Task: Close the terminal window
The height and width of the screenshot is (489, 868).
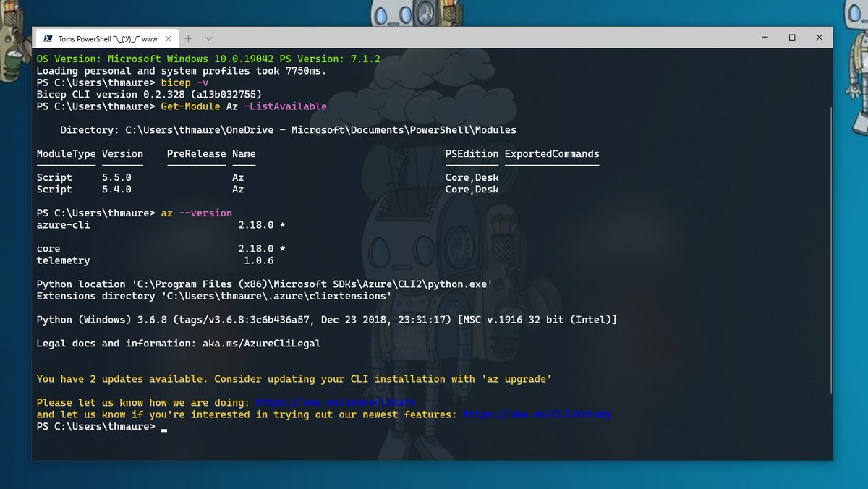Action: [x=819, y=38]
